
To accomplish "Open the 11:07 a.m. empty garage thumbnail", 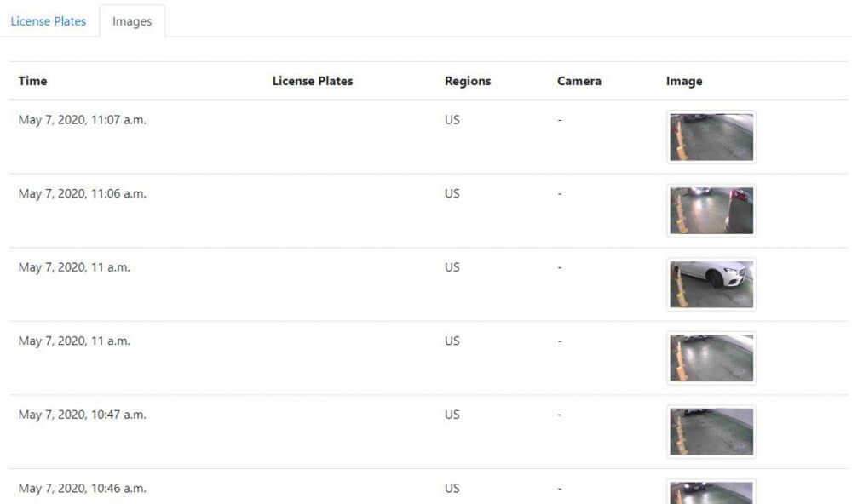I will point(711,137).
